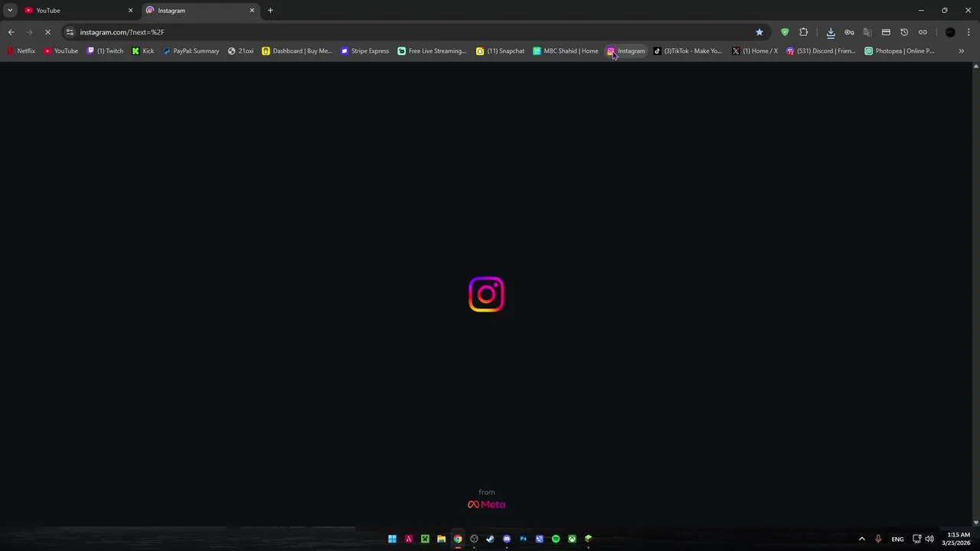Open the Instagram bookmark
The image size is (980, 551).
tap(626, 51)
